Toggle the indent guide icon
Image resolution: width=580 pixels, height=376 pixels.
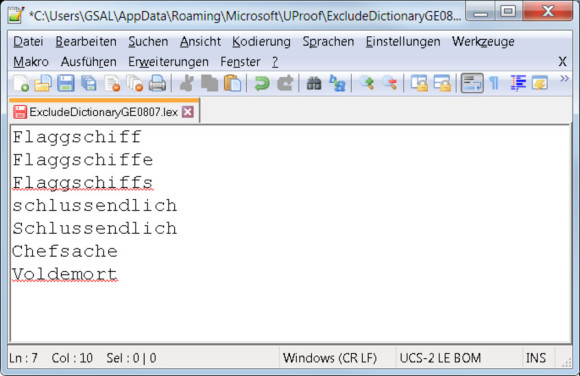pyautogui.click(x=518, y=83)
